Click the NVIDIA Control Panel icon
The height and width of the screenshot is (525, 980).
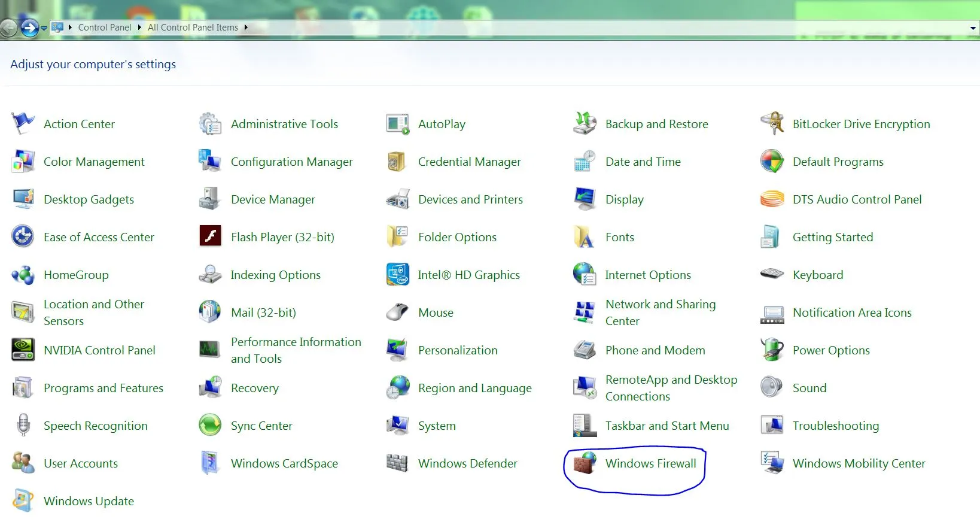coord(23,350)
